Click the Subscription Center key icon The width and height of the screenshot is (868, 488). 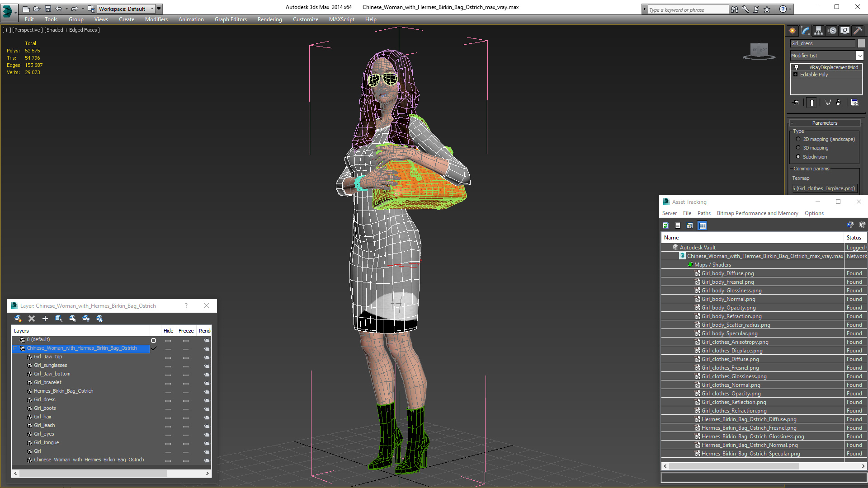tap(745, 9)
